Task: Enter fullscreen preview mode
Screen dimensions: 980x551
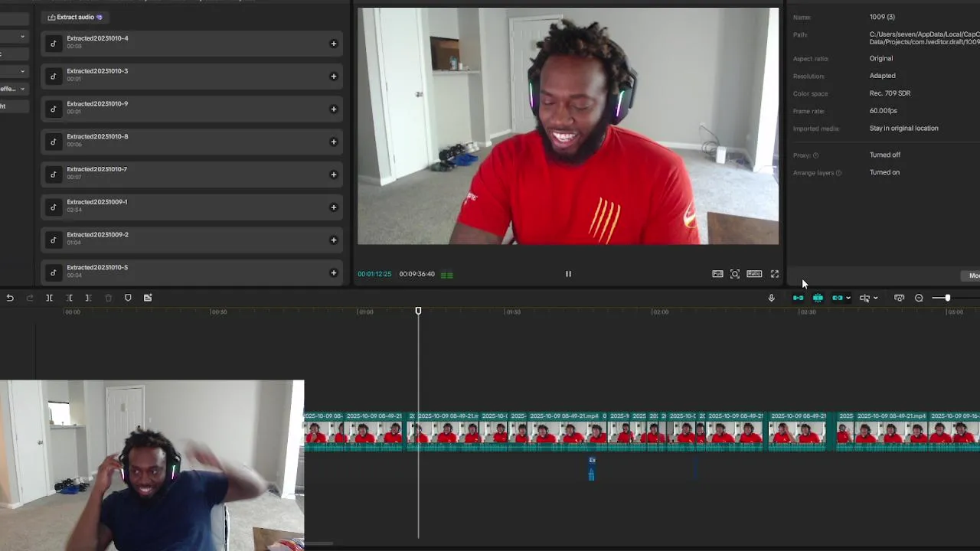Action: [775, 274]
